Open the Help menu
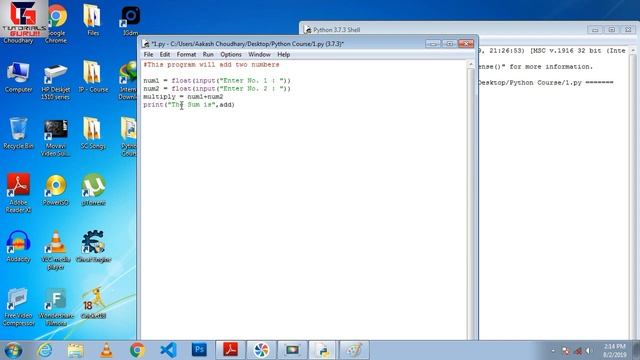Viewport: 640px width, 360px height. [283, 54]
